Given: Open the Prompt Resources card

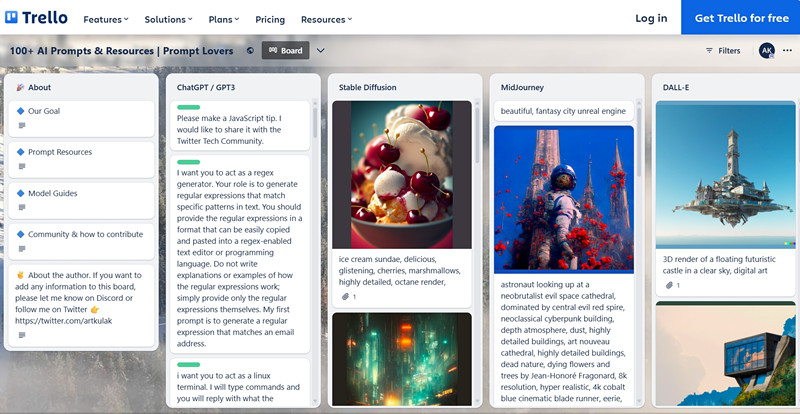Looking at the screenshot, I should point(81,160).
